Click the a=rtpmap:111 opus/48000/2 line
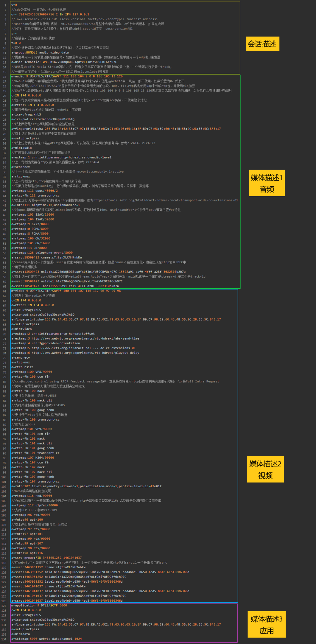 coord(35,191)
